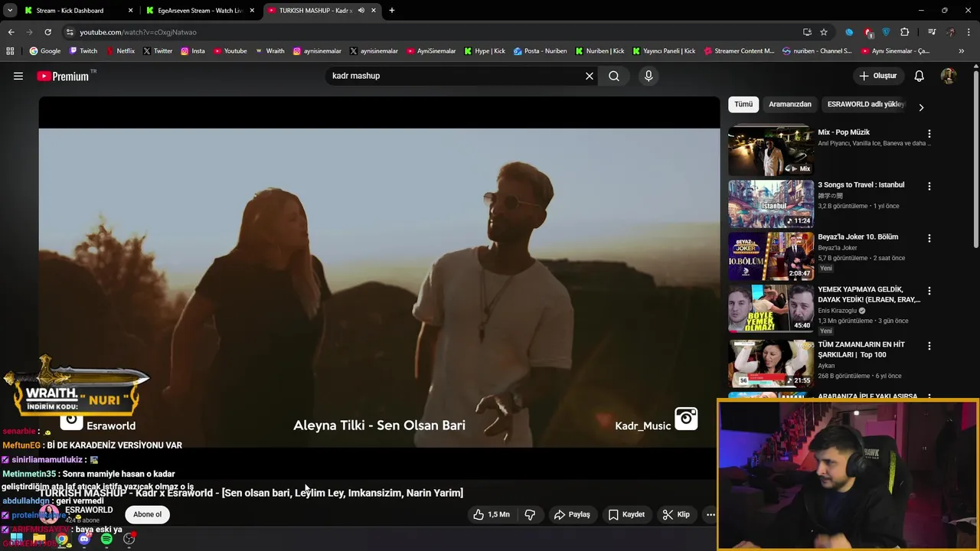Open options for 3 Songs to Travel : Istanbul

coord(929,186)
